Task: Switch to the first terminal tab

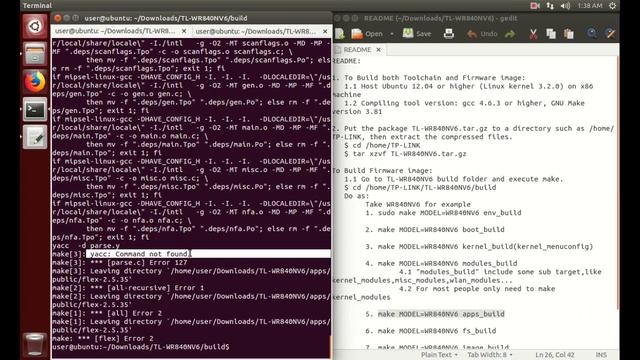Action: pyautogui.click(x=116, y=31)
